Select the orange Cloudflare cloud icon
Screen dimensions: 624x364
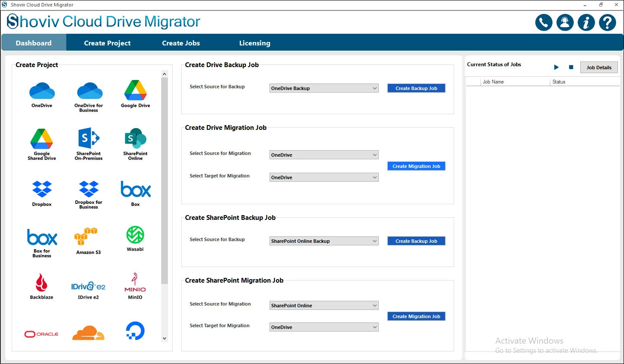pos(88,333)
